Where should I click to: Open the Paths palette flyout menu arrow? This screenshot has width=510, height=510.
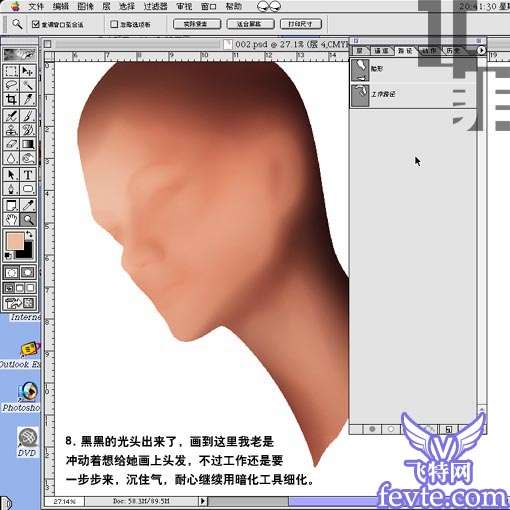click(481, 50)
